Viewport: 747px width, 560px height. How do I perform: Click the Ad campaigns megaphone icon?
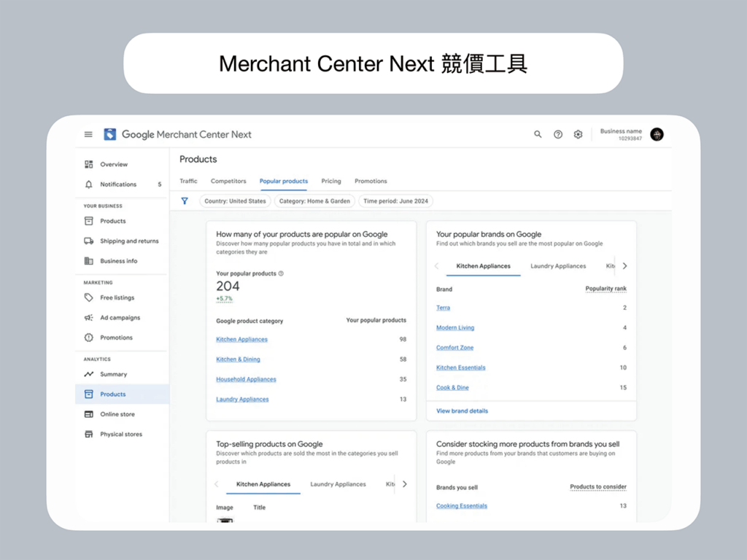[88, 318]
